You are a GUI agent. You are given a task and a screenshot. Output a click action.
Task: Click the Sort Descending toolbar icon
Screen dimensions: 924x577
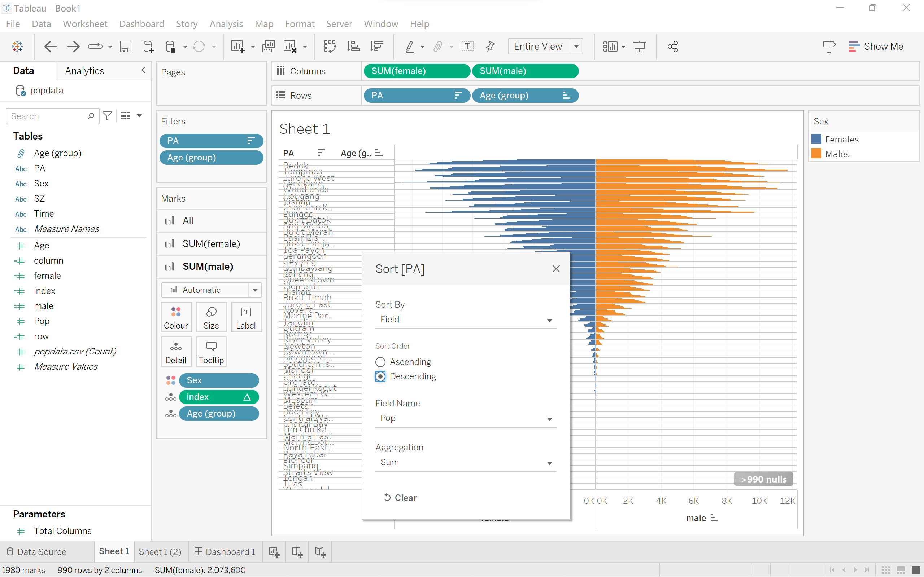(377, 47)
